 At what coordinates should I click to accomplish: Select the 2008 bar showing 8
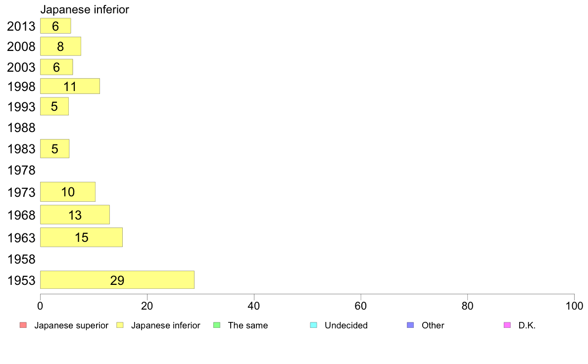tap(61, 46)
